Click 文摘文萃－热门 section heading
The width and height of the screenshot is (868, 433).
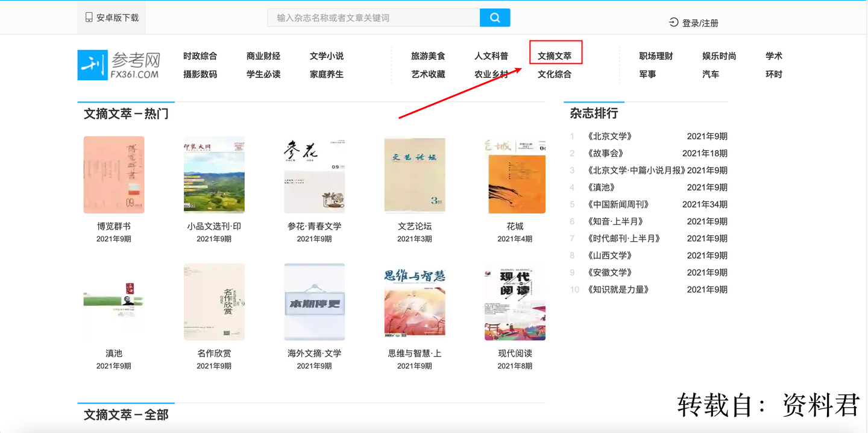click(126, 113)
